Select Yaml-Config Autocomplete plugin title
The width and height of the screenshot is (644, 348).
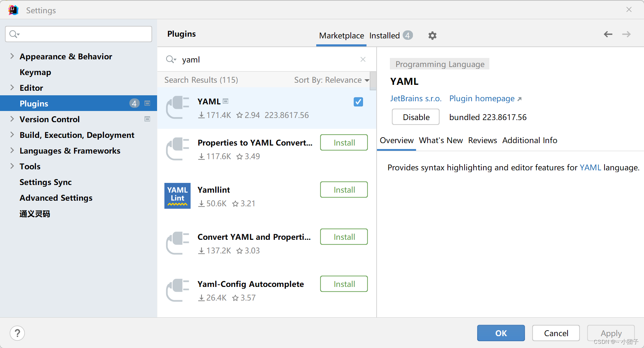tap(251, 284)
